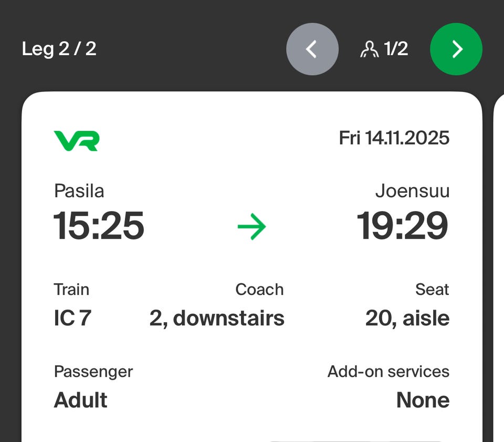
Task: Tap the grey previous arrow button
Action: click(312, 49)
